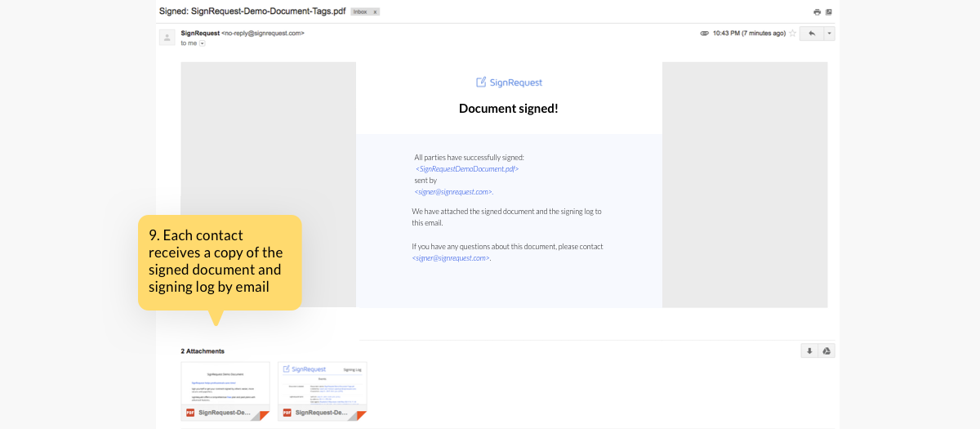Click the attachment paperclip icon near timestamp

click(705, 34)
